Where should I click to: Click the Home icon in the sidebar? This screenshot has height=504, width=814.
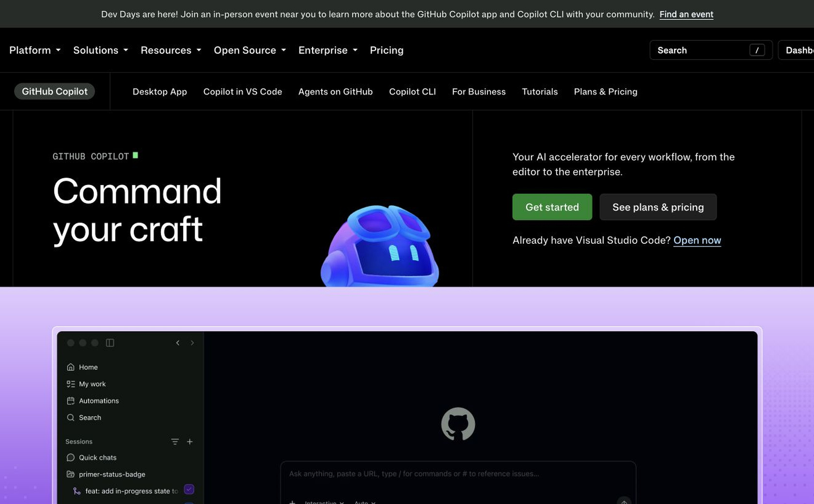click(x=71, y=367)
